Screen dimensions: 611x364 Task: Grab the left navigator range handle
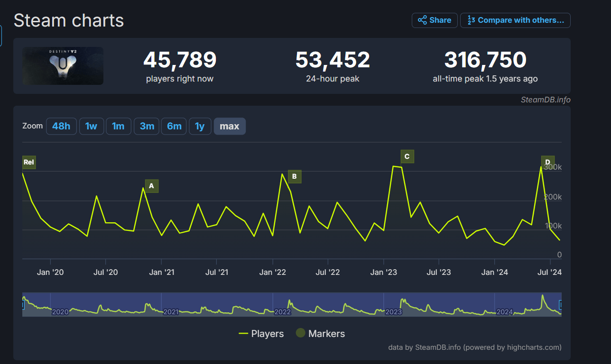coord(23,304)
